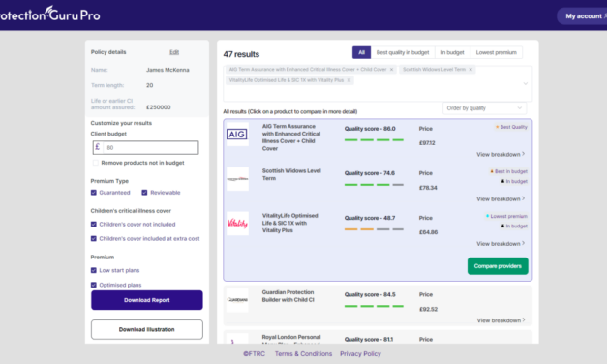Click AIG quality score bar
The height and width of the screenshot is (364, 607).
click(374, 139)
